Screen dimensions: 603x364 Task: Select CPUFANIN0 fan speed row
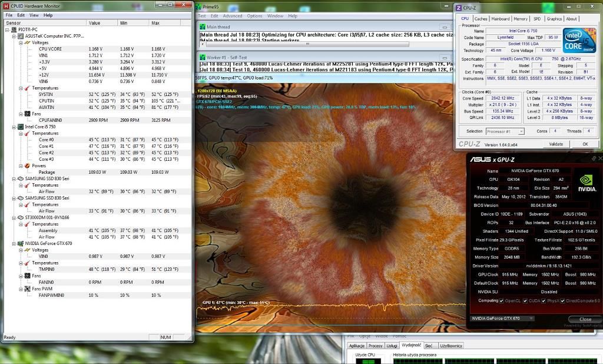[x=97, y=120]
